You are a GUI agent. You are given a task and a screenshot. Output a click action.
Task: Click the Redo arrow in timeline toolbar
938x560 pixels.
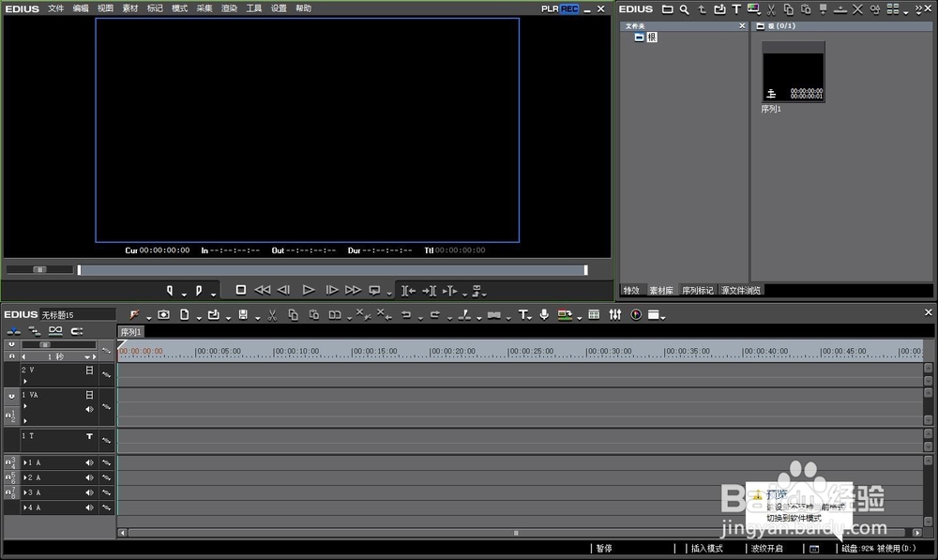click(x=435, y=314)
